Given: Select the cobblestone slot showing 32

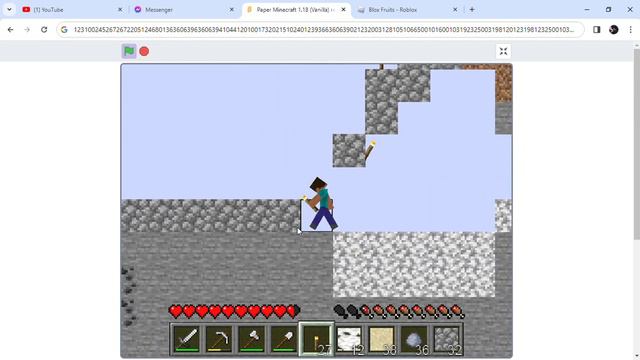Looking at the screenshot, I should click(x=447, y=339).
